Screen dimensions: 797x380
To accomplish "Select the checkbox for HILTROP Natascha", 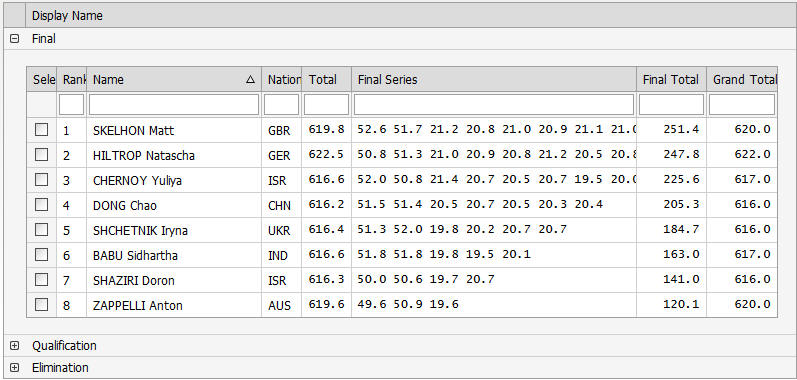I will coord(42,155).
